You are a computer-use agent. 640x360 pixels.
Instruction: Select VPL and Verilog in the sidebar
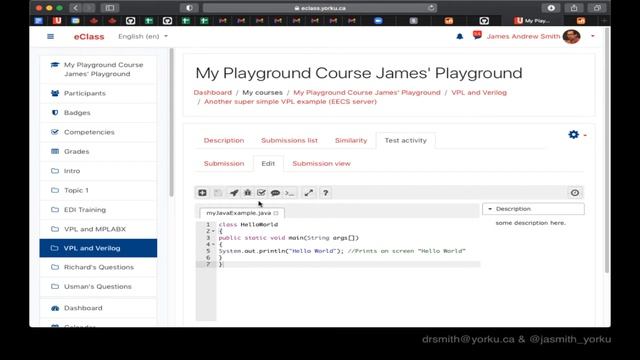tap(98, 248)
